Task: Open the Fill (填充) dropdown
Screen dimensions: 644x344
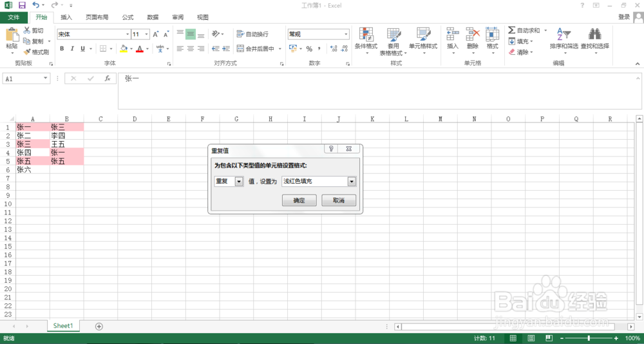Action: point(520,41)
